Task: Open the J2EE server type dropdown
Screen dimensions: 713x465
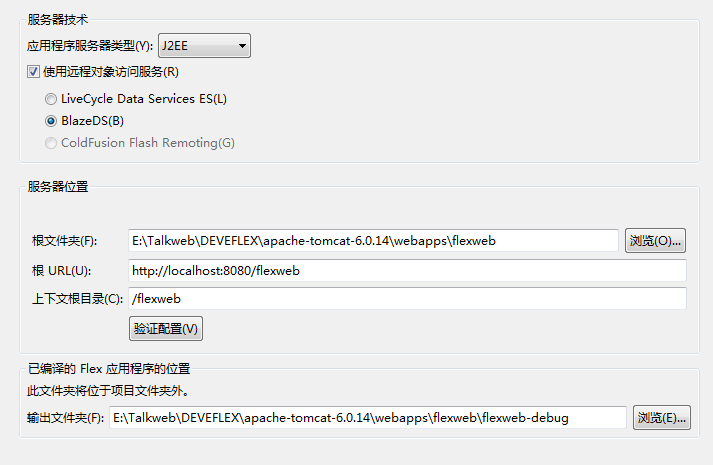Action: [x=204, y=45]
